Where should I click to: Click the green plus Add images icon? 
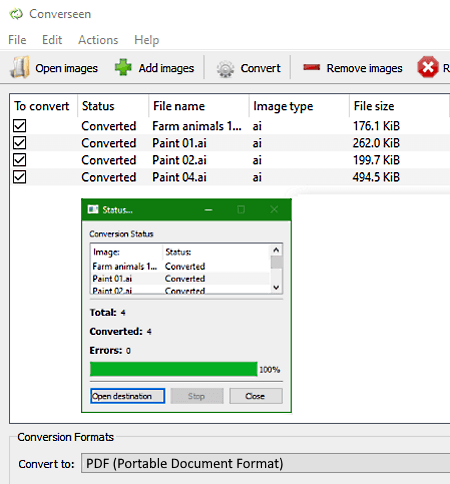click(123, 68)
